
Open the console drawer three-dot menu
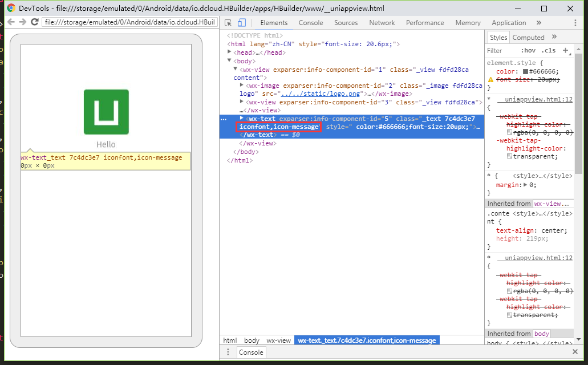coord(228,352)
